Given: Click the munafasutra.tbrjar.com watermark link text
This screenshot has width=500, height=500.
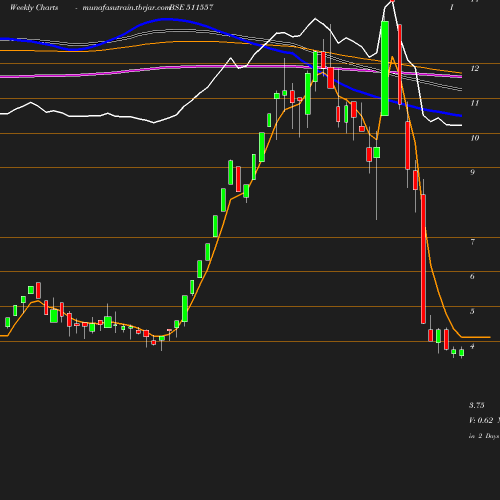Looking at the screenshot, I should 126,7.
